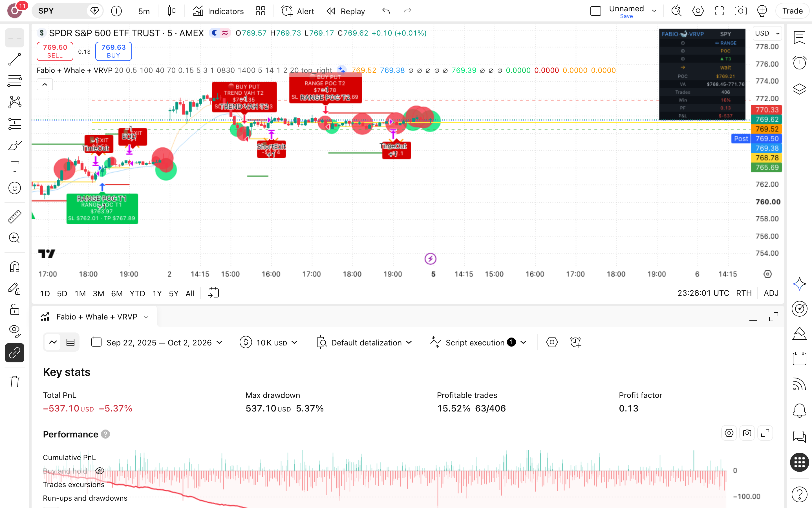The image size is (812, 508).
Task: Expand the Script execution dropdown
Action: [x=524, y=342]
